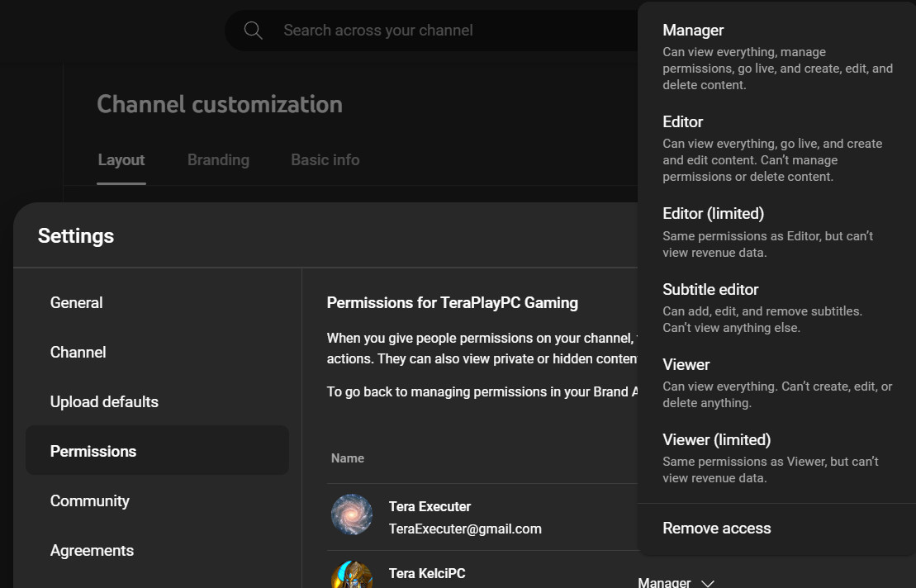Screen dimensions: 916x588
Task: Open Channel settings section
Action: coord(157,352)
